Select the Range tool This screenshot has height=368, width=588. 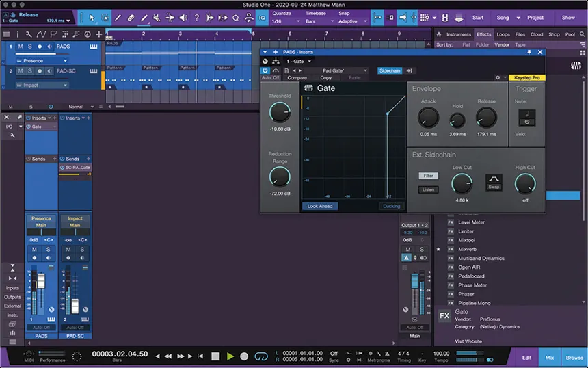(x=105, y=18)
